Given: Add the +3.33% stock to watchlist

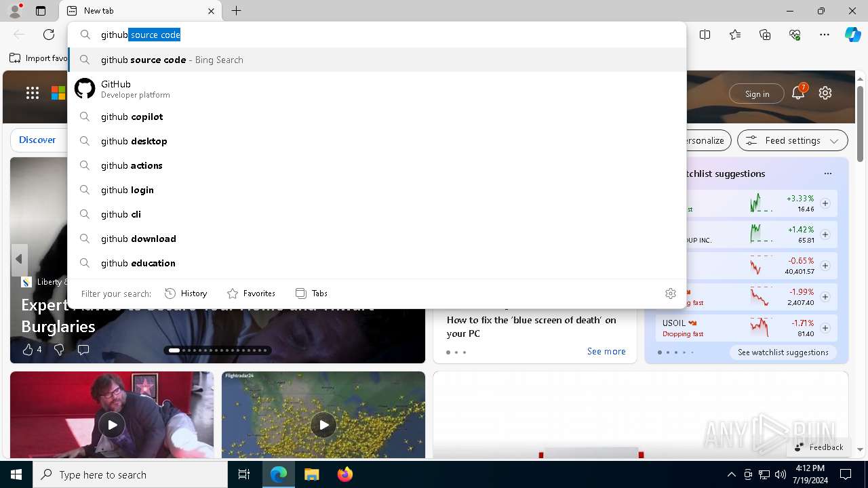Looking at the screenshot, I should [x=825, y=203].
